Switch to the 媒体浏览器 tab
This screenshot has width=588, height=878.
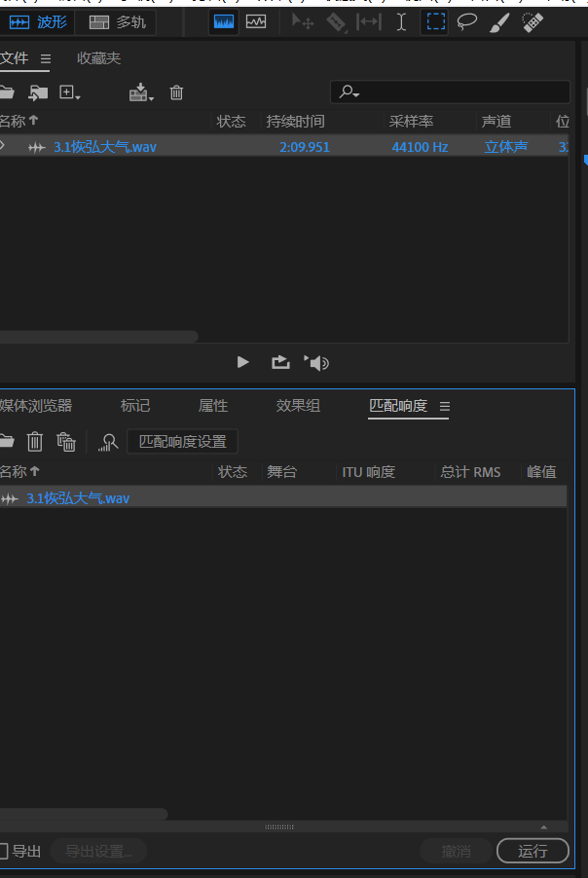coord(35,405)
